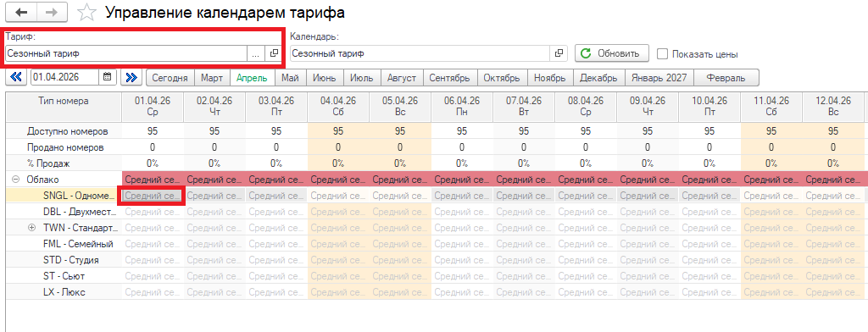Click the Доступно номеров row label
The width and height of the screenshot is (868, 332).
point(67,131)
